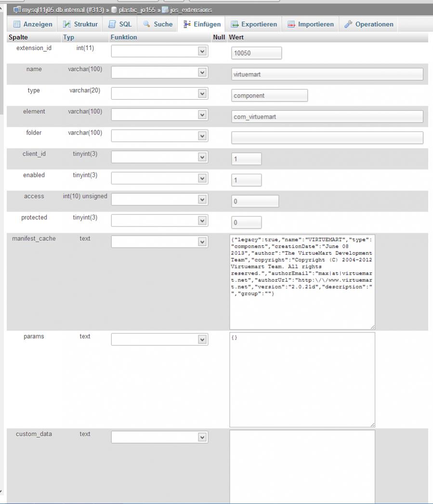Click the Struktur tab icon
The height and width of the screenshot is (504, 433).
pyautogui.click(x=67, y=25)
